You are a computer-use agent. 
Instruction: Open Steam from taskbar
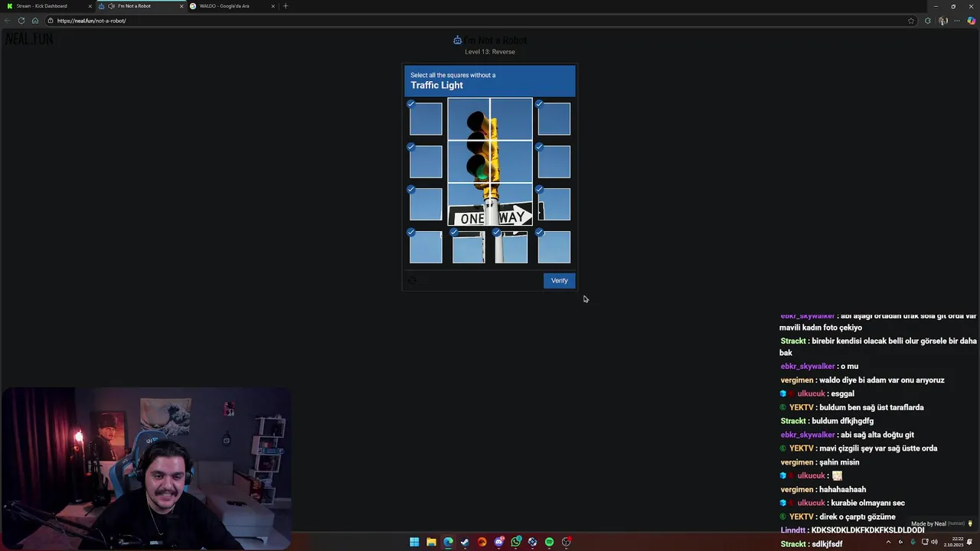coord(465,542)
